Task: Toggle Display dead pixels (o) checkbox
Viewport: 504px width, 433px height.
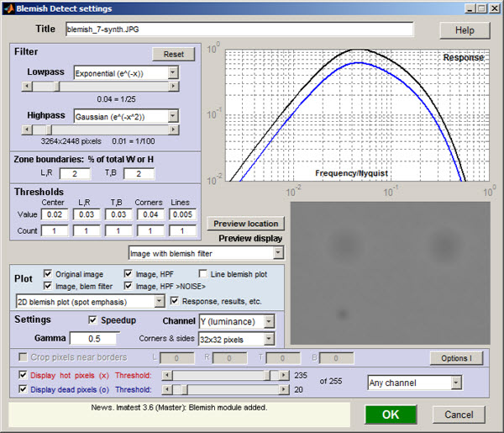Action: point(23,389)
